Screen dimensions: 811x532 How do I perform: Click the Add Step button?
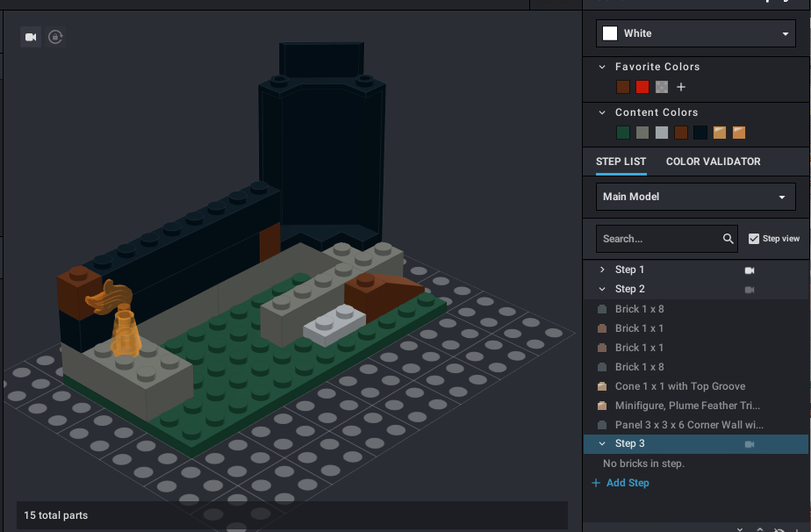tap(621, 483)
